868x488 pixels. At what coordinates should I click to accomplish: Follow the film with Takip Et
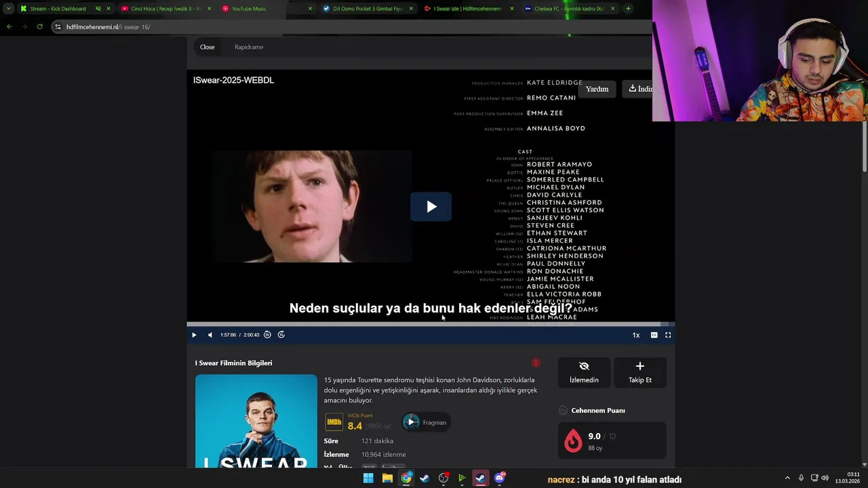(639, 372)
